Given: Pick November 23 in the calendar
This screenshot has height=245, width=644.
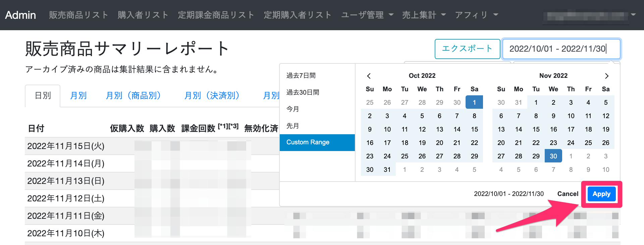Looking at the screenshot, I should click(553, 143).
